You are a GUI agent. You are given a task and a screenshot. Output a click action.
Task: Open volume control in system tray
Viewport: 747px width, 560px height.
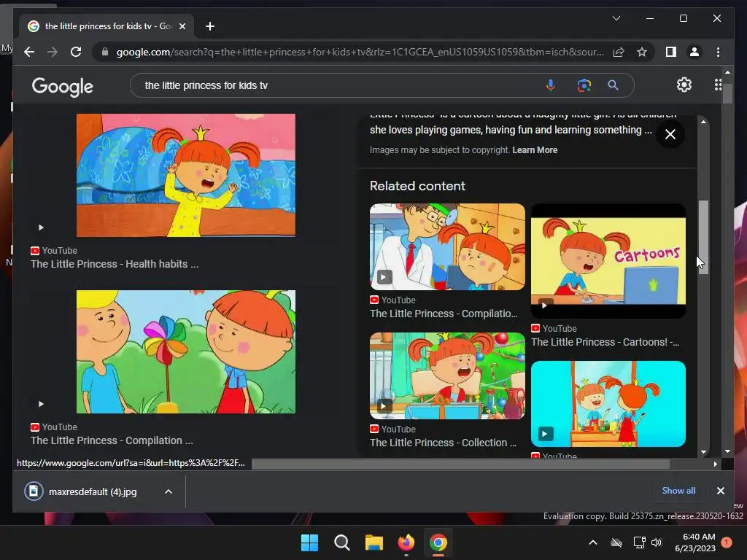pyautogui.click(x=657, y=542)
